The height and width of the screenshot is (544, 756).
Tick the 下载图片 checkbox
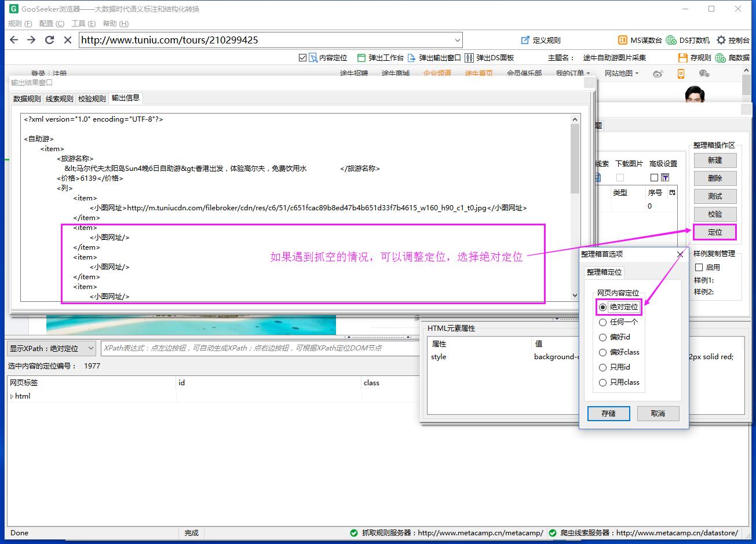pos(620,177)
